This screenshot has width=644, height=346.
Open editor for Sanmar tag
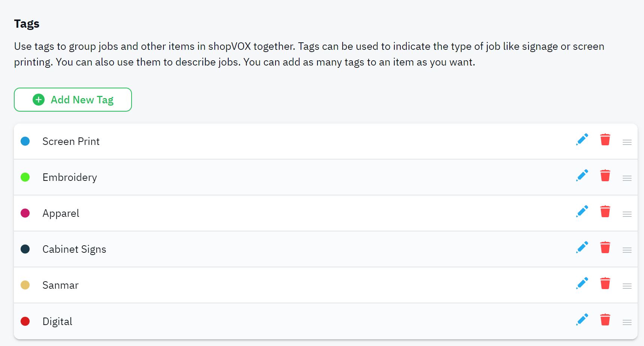click(582, 283)
